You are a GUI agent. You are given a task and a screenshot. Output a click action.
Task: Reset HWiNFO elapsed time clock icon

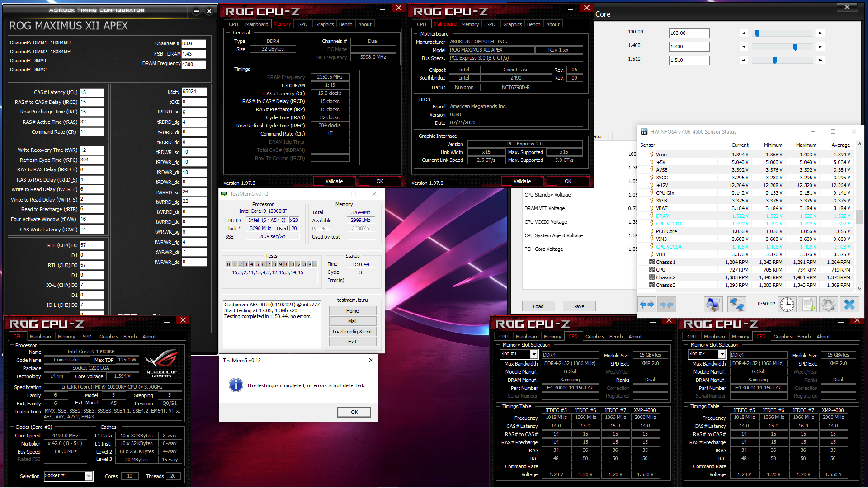[x=787, y=305]
